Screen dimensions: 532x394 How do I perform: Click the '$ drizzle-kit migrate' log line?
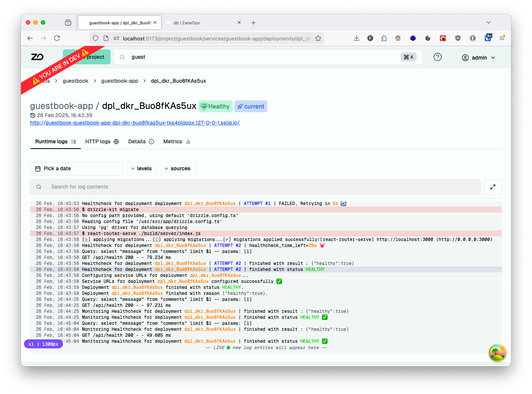pos(266,210)
